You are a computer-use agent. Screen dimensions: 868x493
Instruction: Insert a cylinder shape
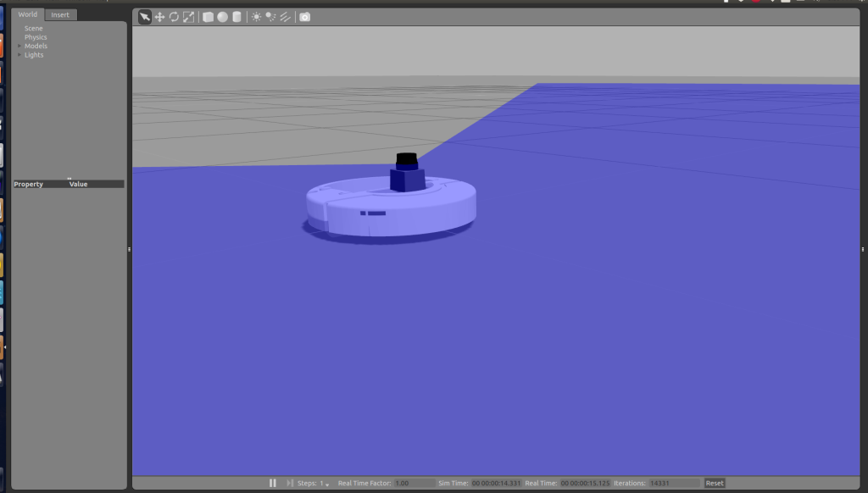click(x=236, y=16)
